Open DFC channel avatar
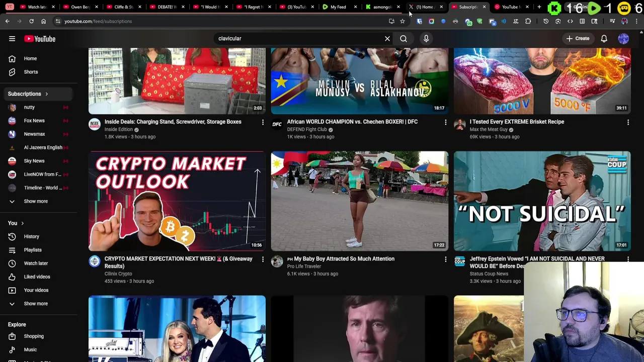Screen dimensions: 644x362 [277, 125]
